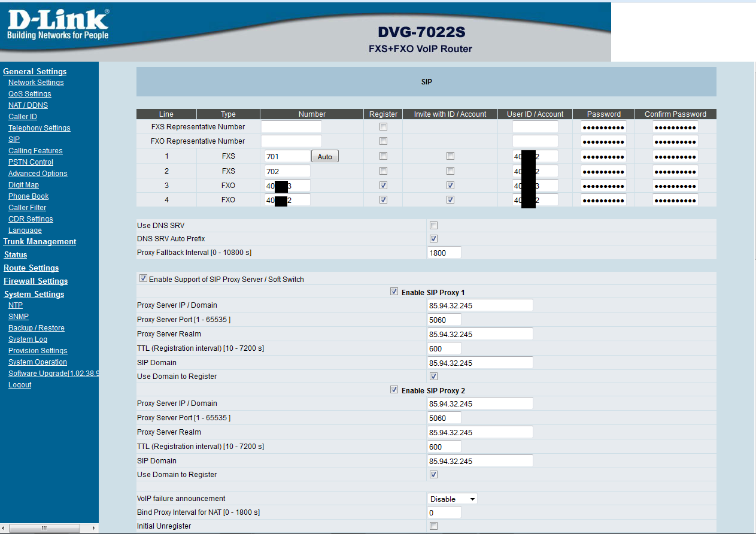Open QoS Settings page

30,94
